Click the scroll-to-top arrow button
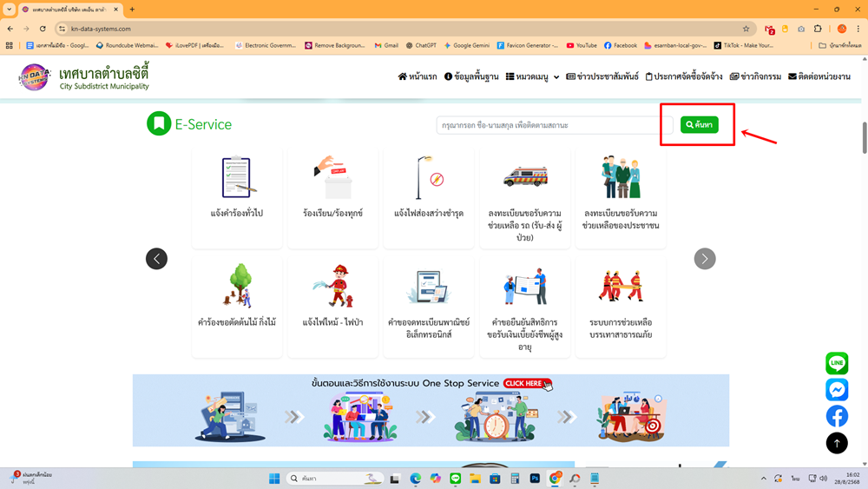The image size is (868, 489). tap(837, 443)
